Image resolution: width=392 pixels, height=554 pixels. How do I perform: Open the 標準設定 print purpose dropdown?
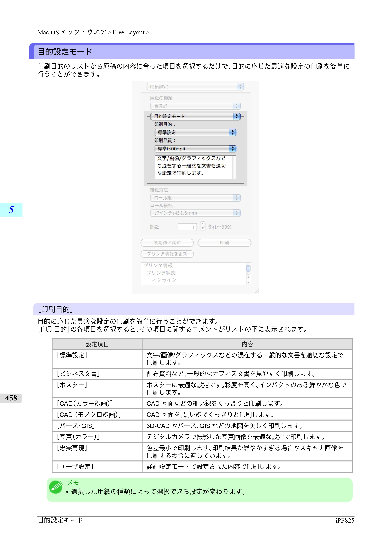[x=195, y=132]
